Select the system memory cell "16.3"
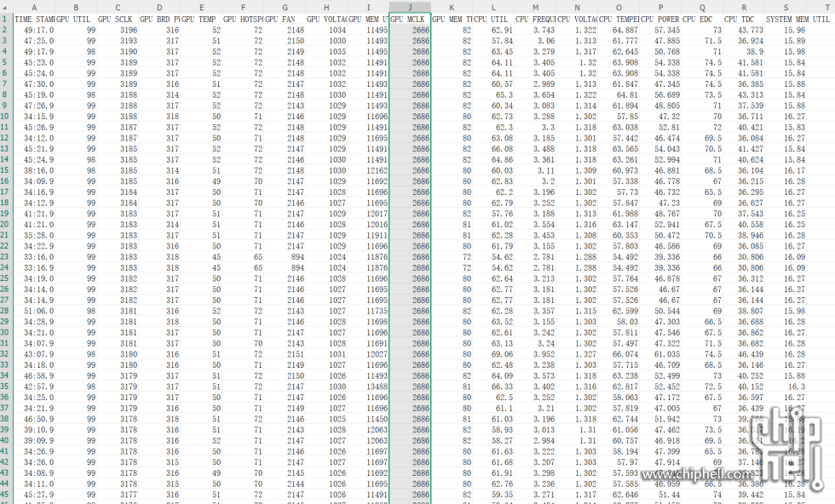The image size is (835, 504). click(x=786, y=387)
